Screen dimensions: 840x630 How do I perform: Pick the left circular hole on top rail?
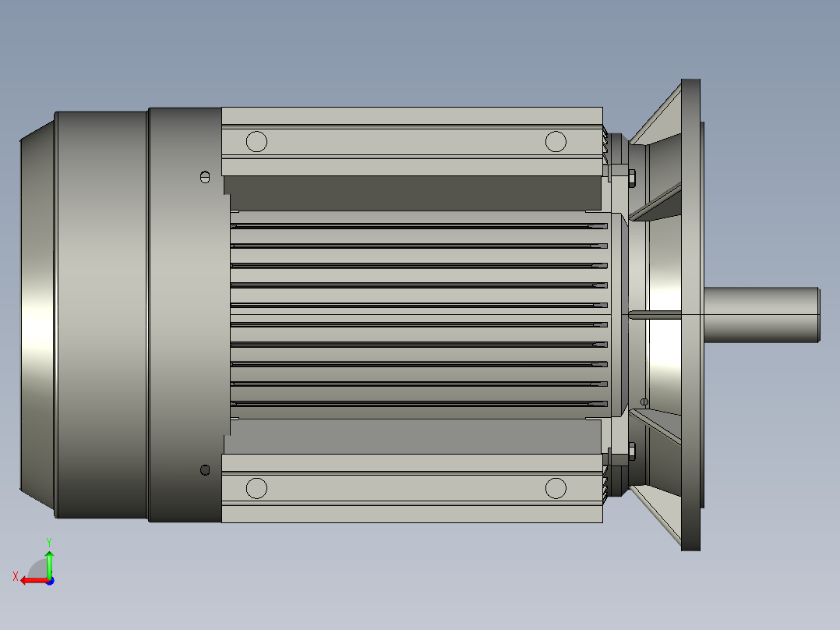[256, 142]
